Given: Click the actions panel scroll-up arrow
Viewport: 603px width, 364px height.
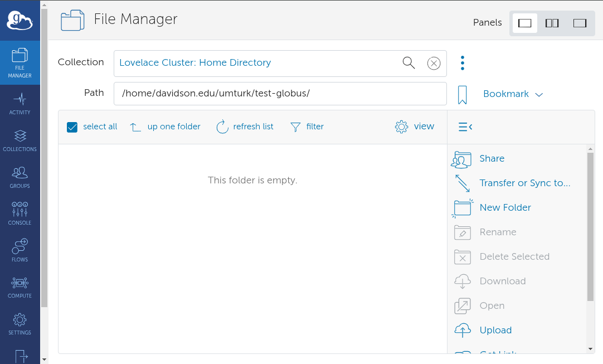Looking at the screenshot, I should coord(590,148).
